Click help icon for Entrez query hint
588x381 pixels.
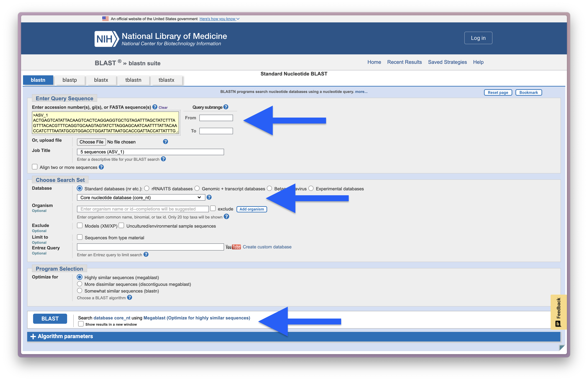146,254
